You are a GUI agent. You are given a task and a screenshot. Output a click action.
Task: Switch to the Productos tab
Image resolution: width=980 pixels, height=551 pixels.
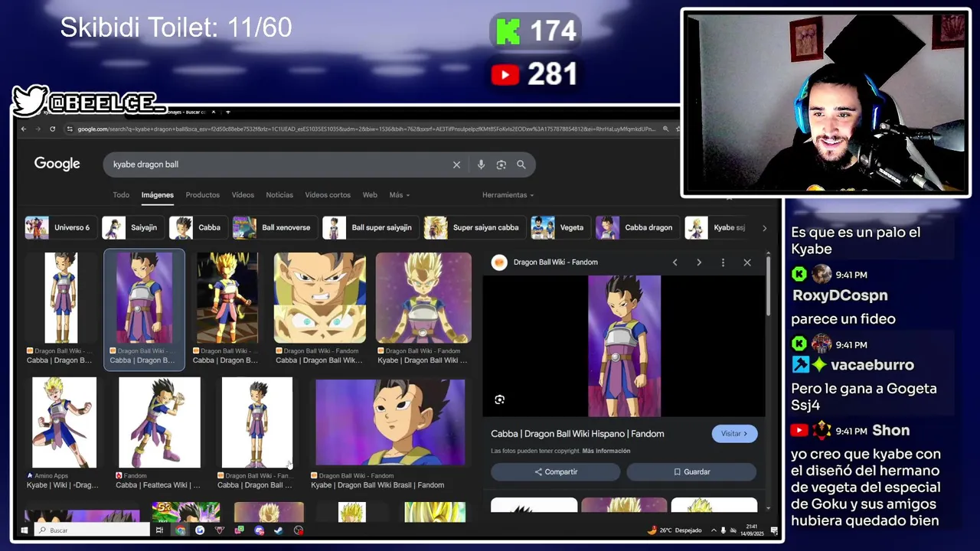[202, 195]
